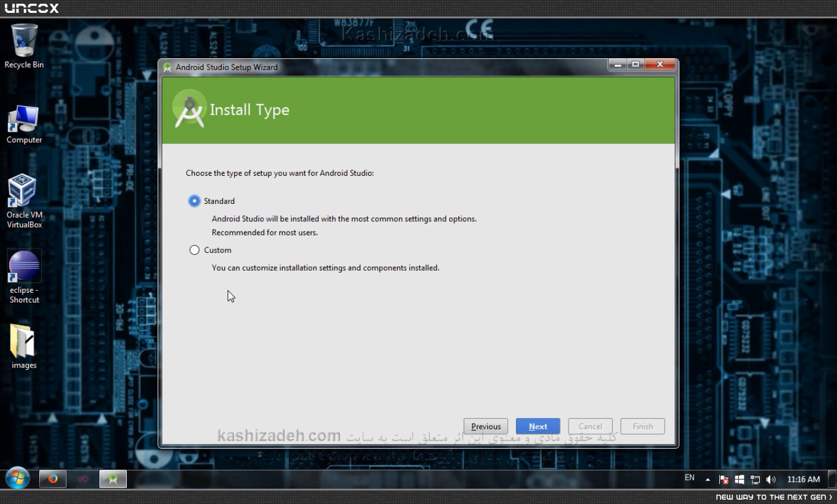This screenshot has height=504, width=837.
Task: Click the 'You can customize installation settings' description
Action: pos(325,268)
